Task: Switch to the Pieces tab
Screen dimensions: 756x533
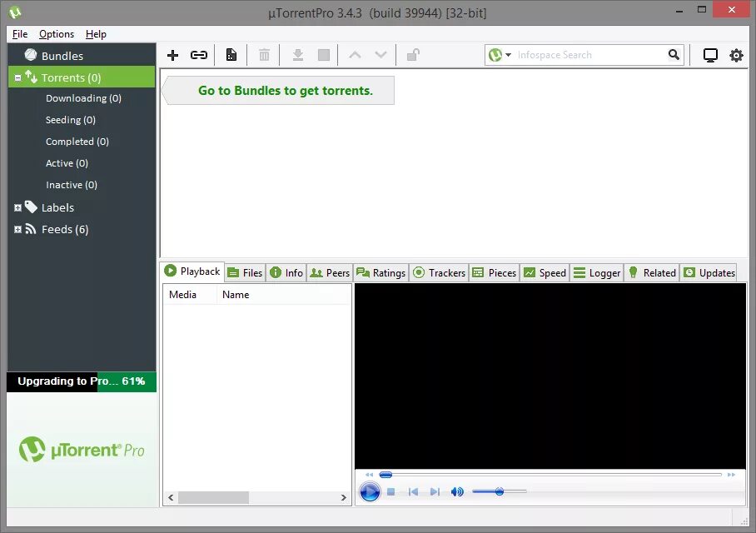Action: (x=495, y=273)
